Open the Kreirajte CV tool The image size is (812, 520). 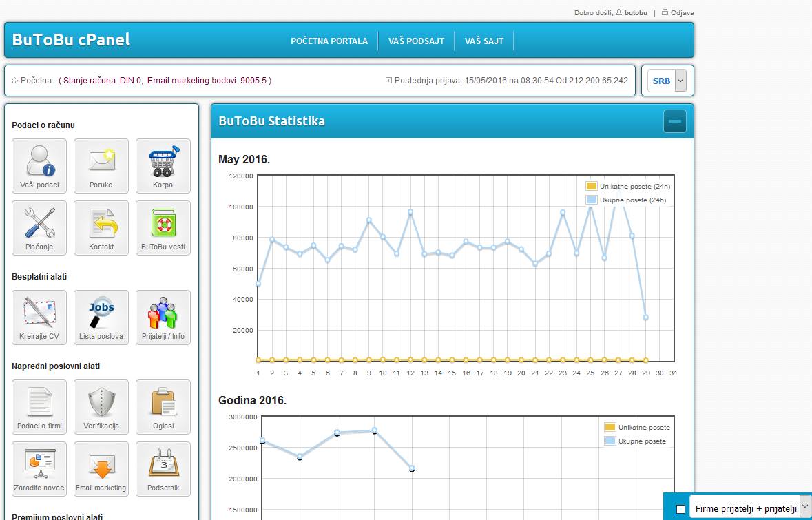coord(39,317)
